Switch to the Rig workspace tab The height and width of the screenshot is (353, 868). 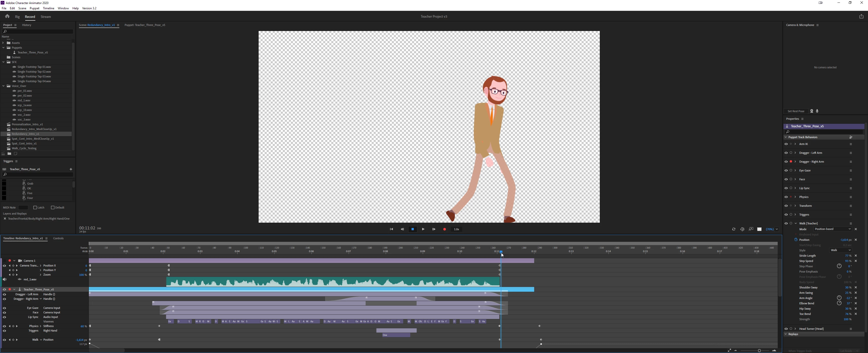(17, 16)
